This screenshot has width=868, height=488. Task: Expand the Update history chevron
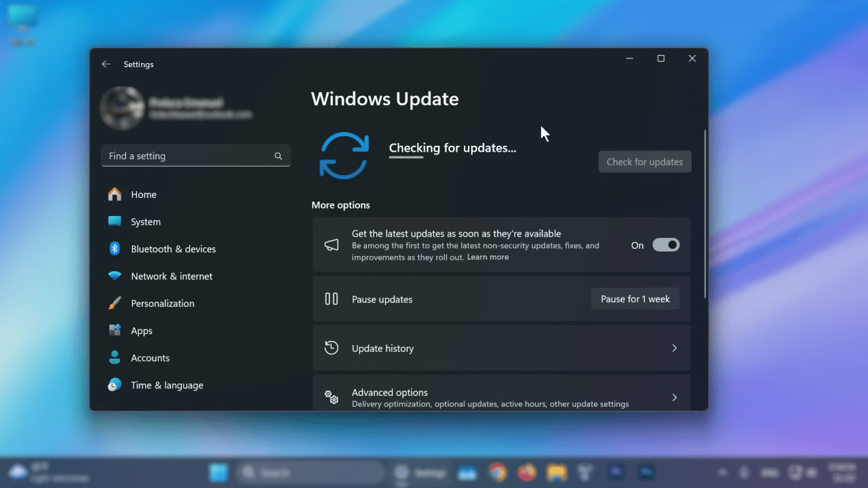(674, 348)
